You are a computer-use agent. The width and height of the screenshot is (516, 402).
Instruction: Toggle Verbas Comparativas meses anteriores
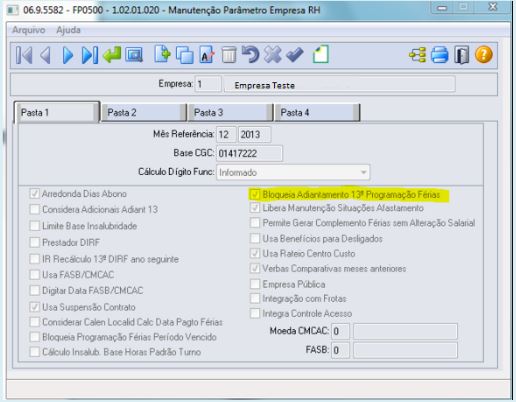(255, 268)
